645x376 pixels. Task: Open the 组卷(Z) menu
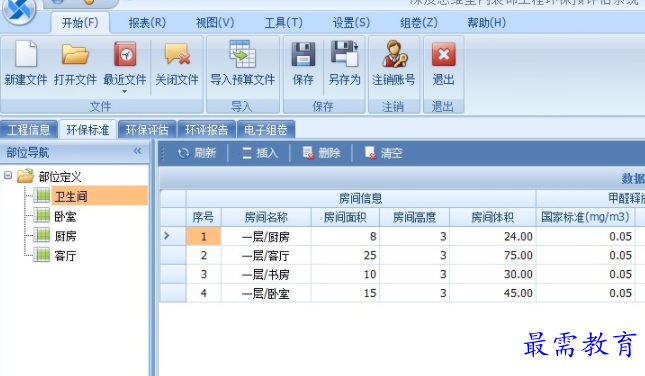(419, 23)
